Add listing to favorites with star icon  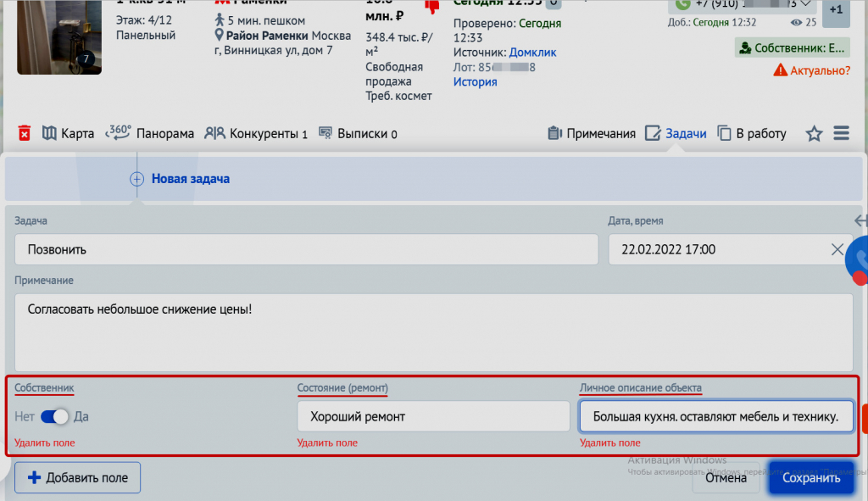[814, 133]
